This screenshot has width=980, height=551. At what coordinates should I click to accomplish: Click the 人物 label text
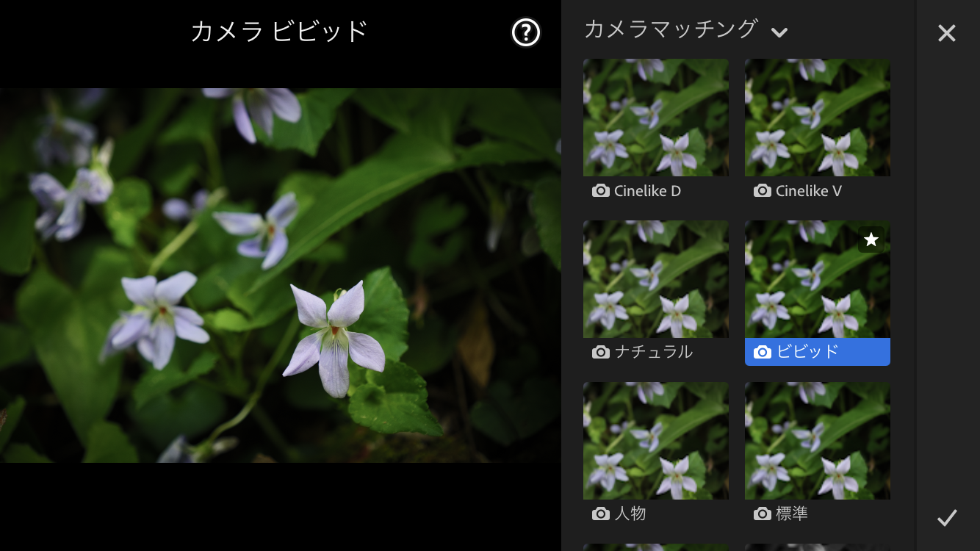point(630,514)
